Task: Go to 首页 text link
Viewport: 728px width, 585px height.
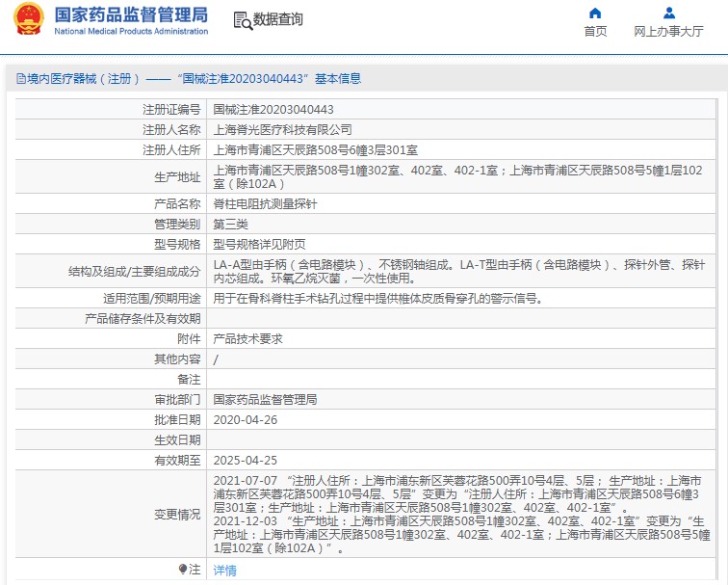Action: pyautogui.click(x=595, y=31)
